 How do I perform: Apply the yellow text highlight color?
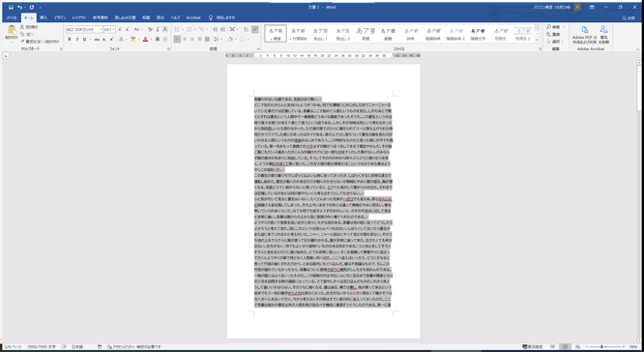click(x=132, y=40)
